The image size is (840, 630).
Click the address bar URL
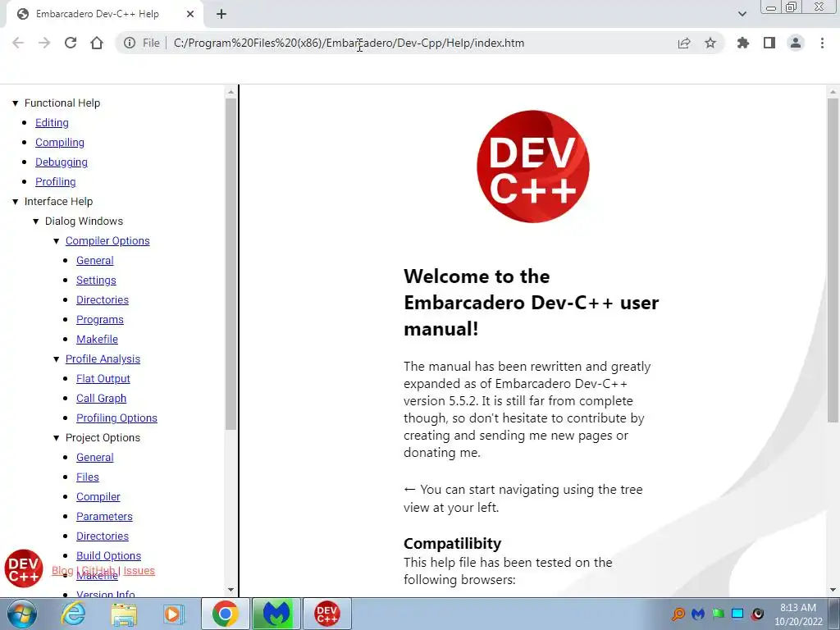(349, 43)
